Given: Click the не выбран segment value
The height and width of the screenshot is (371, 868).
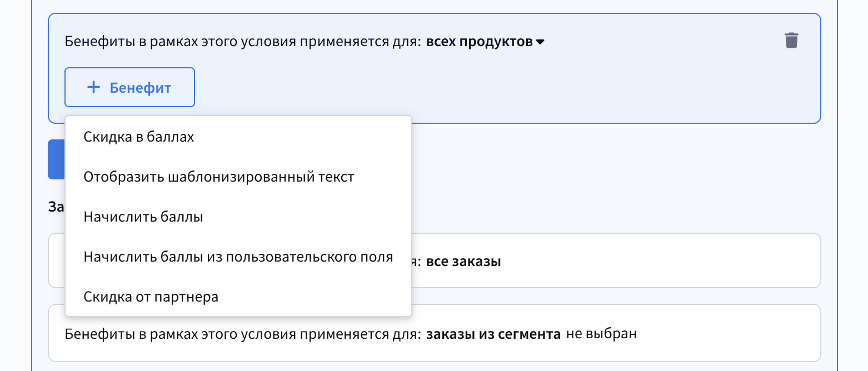Looking at the screenshot, I should [x=601, y=334].
